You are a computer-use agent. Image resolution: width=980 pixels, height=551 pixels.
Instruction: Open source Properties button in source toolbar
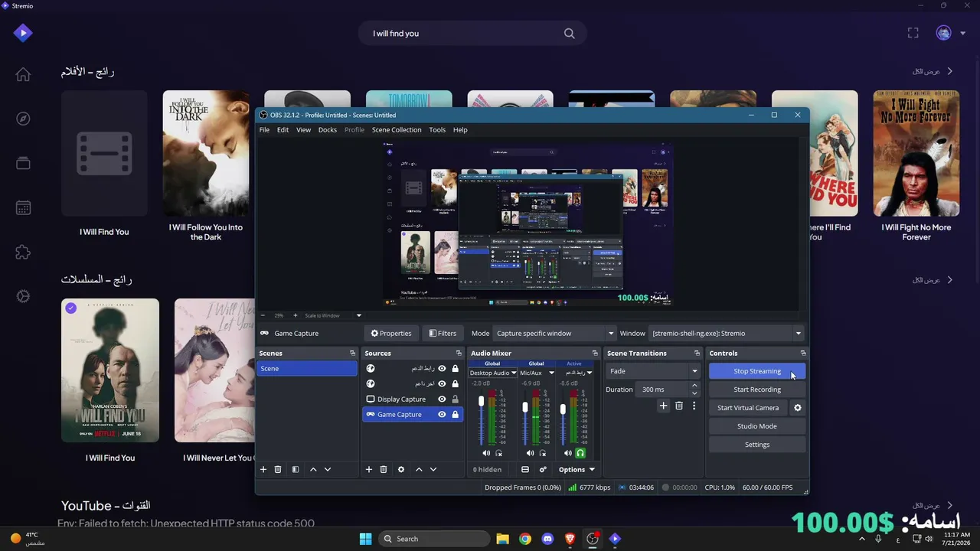pyautogui.click(x=391, y=333)
